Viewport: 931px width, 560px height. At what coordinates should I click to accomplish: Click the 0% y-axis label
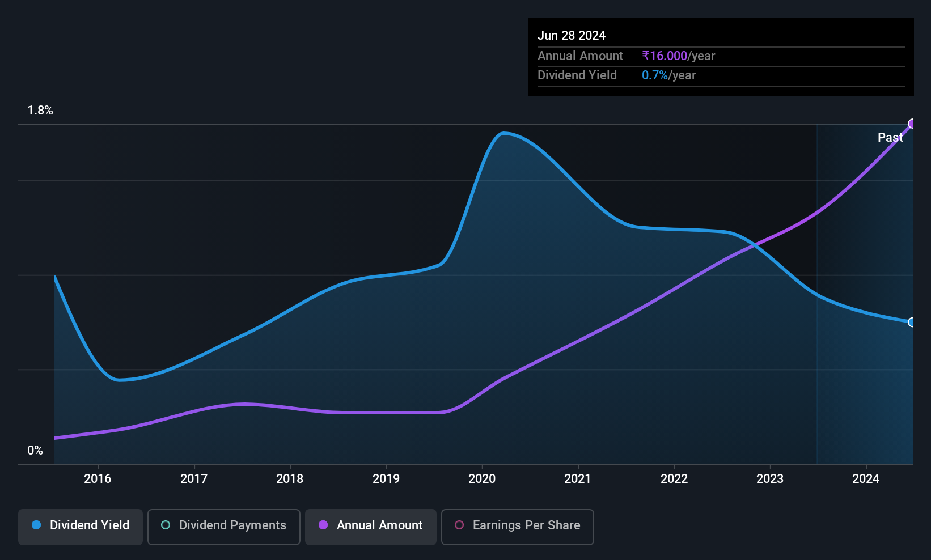[x=35, y=451]
